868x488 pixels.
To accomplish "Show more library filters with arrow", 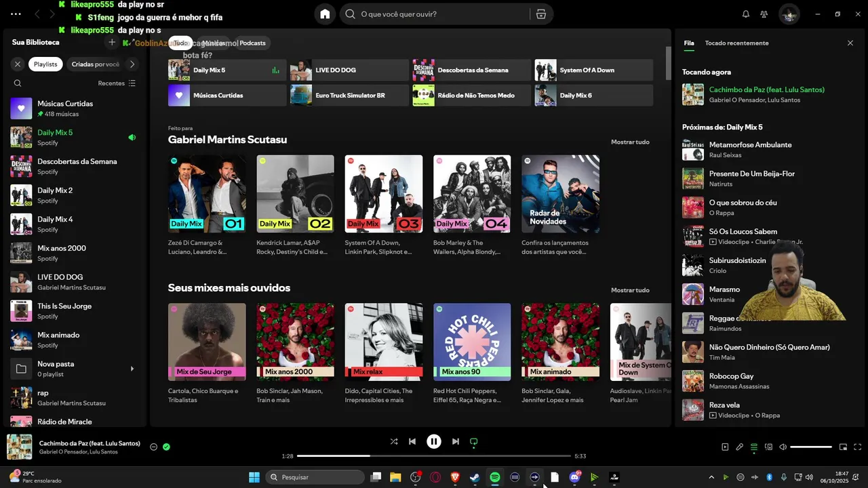I will [x=132, y=64].
